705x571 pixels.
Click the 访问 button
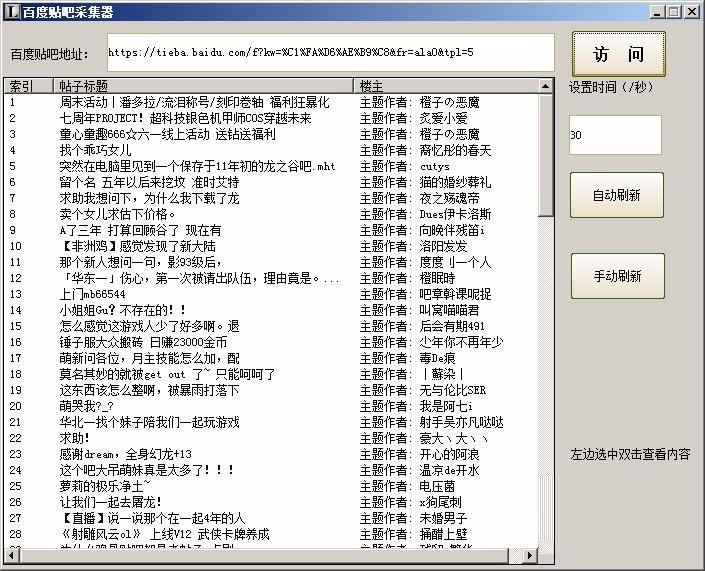[618, 54]
